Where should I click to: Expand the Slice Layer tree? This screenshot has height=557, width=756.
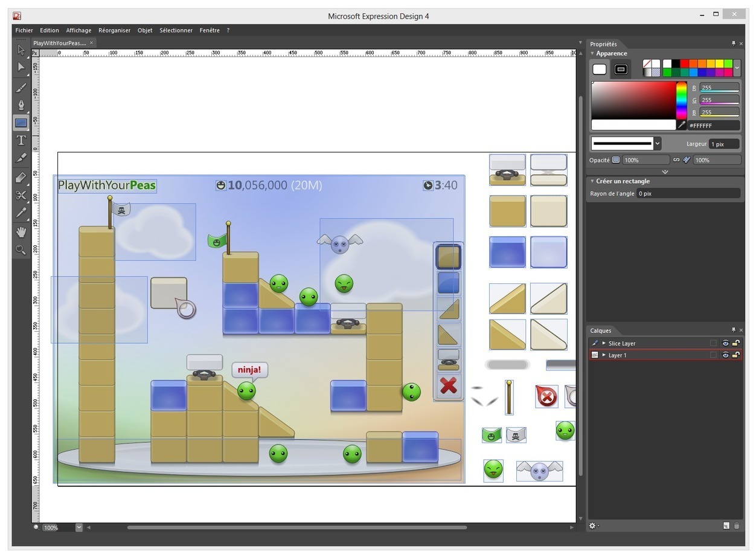pos(604,343)
